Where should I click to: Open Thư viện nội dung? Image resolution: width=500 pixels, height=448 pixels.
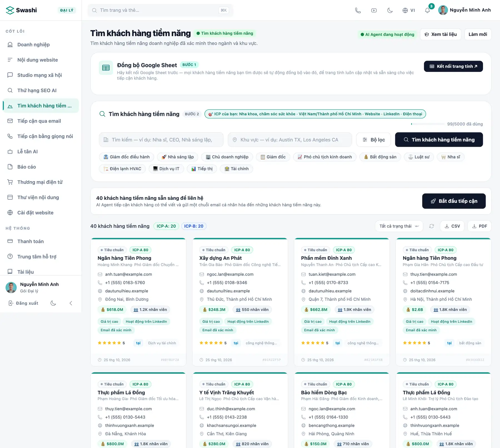[41, 197]
